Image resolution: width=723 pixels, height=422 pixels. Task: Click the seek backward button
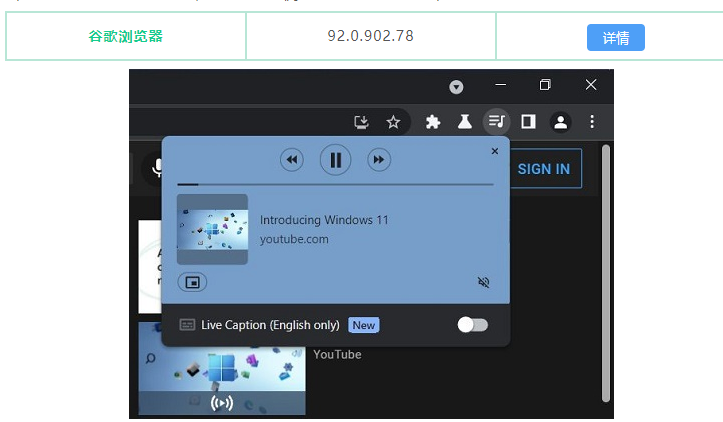pos(291,160)
